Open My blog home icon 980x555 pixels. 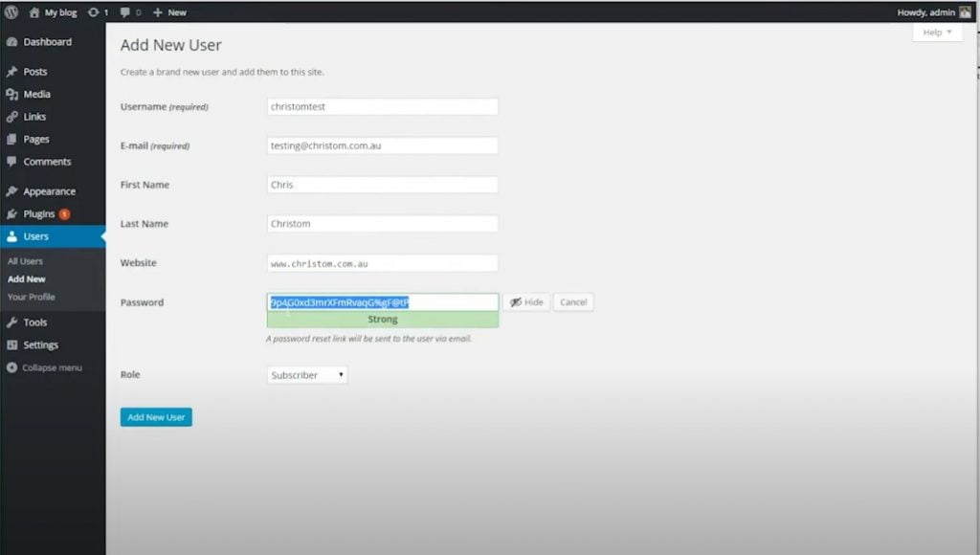click(34, 12)
